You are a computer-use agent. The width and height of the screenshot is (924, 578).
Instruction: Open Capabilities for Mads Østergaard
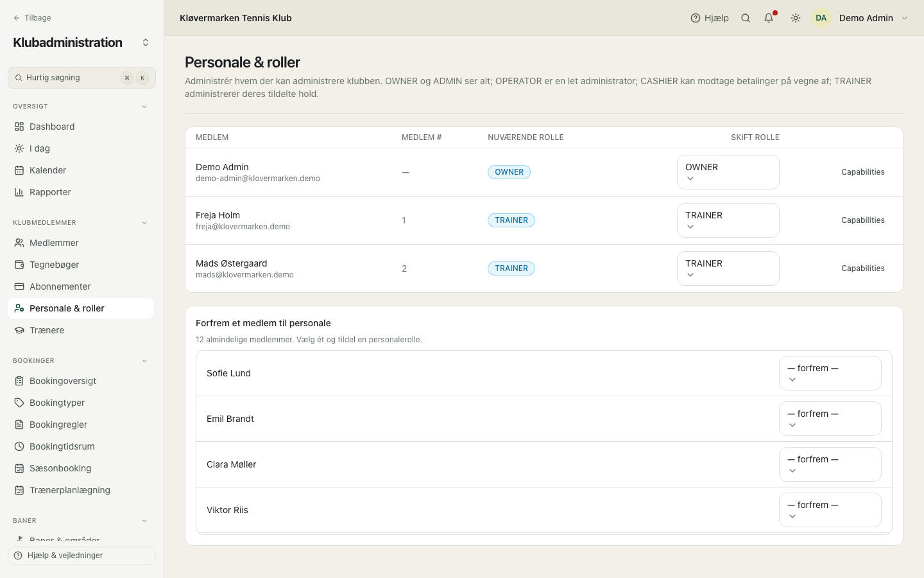pyautogui.click(x=863, y=268)
